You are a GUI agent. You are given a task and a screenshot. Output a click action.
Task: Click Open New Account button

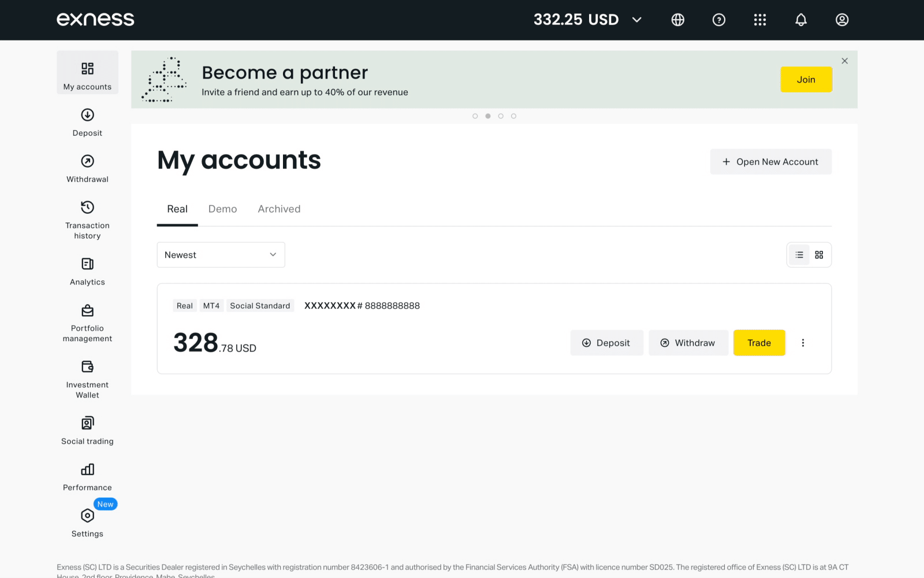tap(771, 162)
